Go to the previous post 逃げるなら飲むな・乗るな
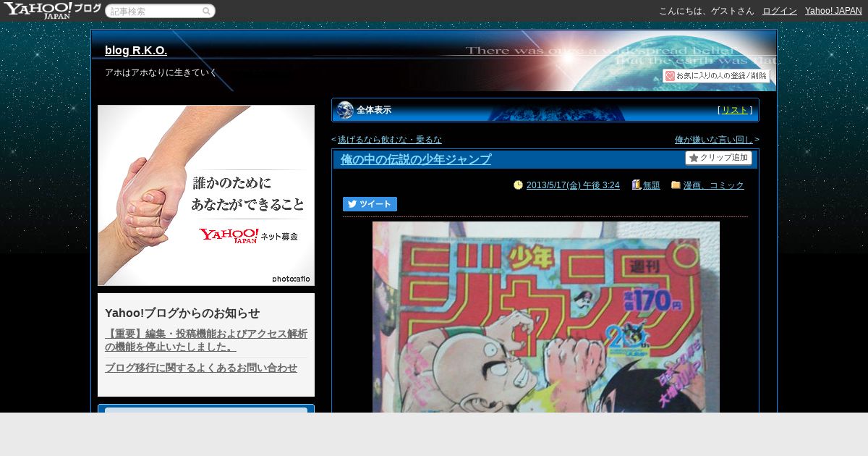This screenshot has width=868, height=456. coord(389,140)
